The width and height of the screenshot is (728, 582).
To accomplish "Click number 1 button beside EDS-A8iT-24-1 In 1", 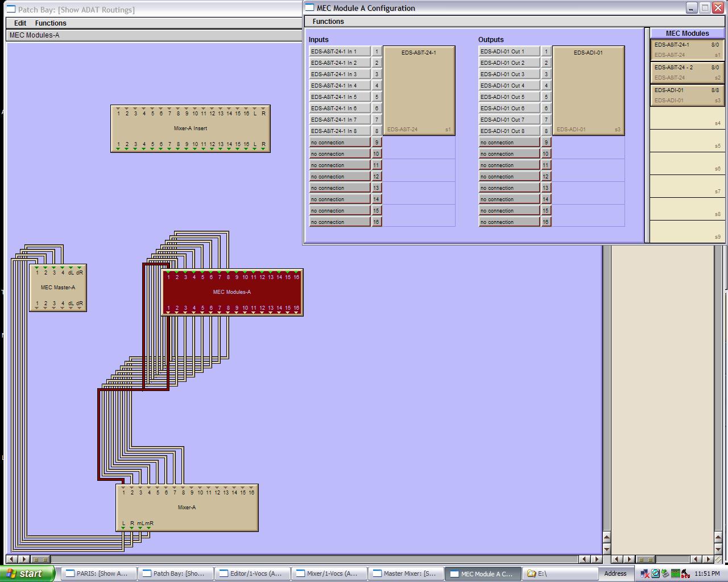I will click(x=377, y=51).
